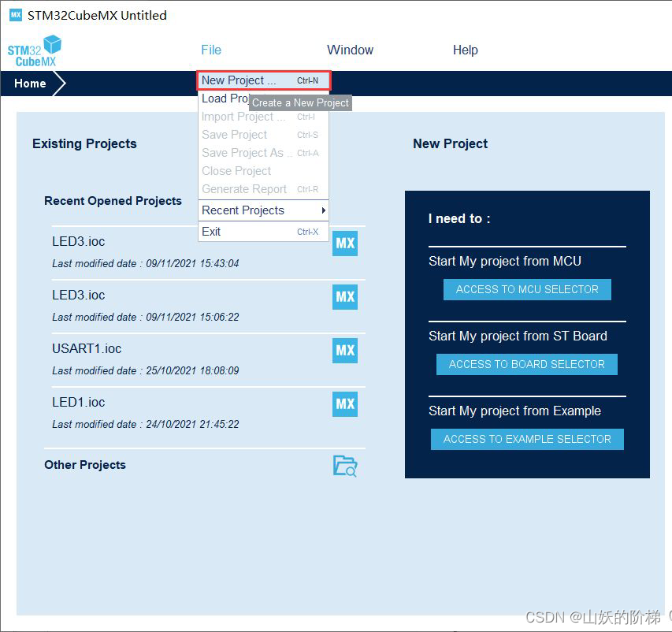
Task: Expand the Recent Projects submenu
Action: pyautogui.click(x=263, y=210)
